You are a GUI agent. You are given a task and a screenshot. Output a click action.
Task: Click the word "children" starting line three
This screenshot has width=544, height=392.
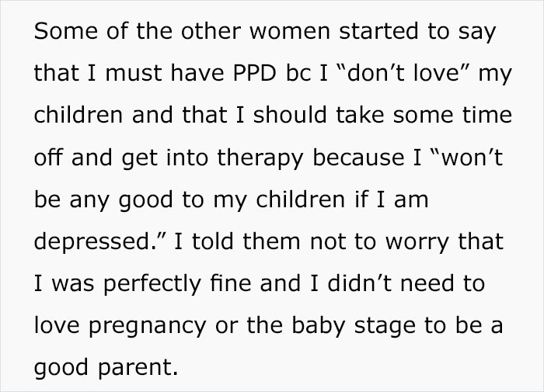click(x=78, y=115)
